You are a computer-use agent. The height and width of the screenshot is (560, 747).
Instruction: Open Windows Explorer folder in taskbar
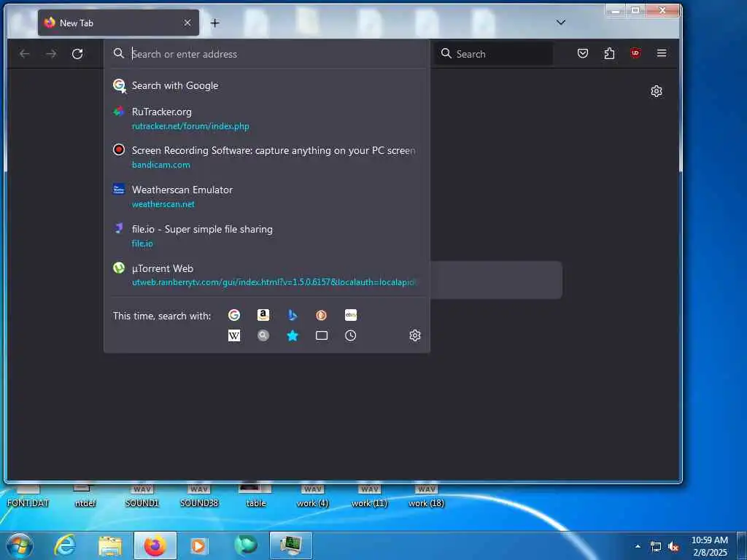(110, 545)
